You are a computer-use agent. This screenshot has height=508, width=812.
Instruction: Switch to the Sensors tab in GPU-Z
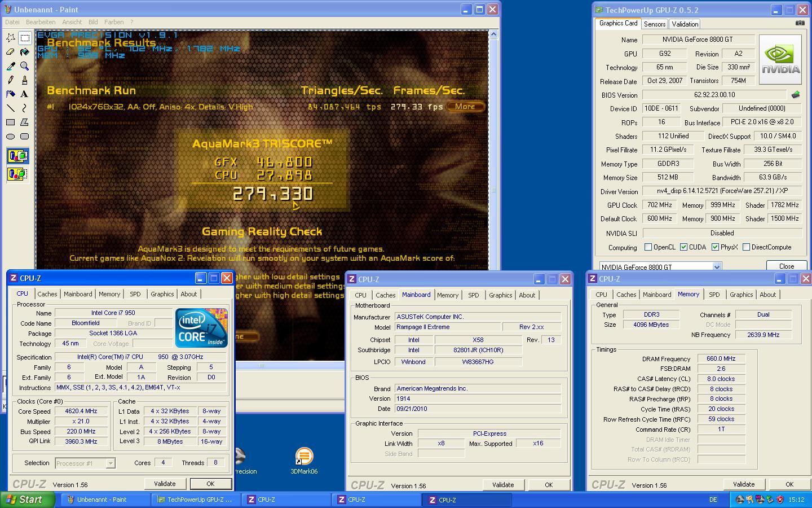click(655, 24)
